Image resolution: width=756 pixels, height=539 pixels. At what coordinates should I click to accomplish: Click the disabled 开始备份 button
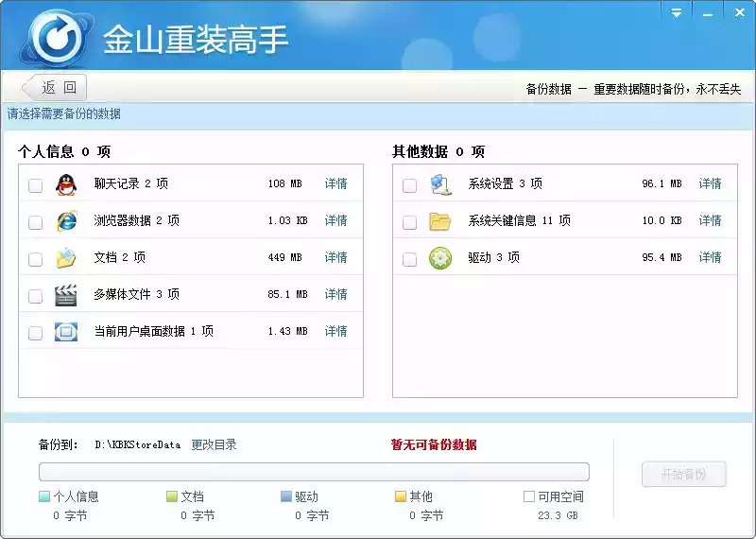[x=683, y=474]
